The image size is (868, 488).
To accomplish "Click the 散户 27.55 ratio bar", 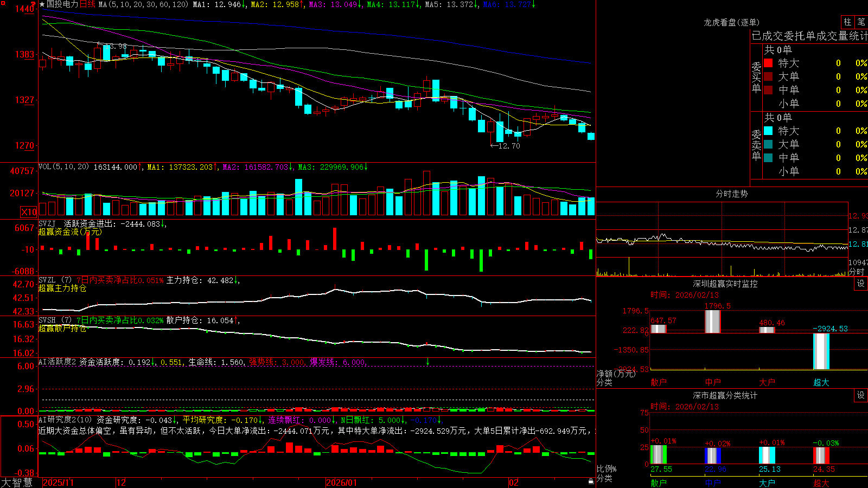I will click(659, 455).
